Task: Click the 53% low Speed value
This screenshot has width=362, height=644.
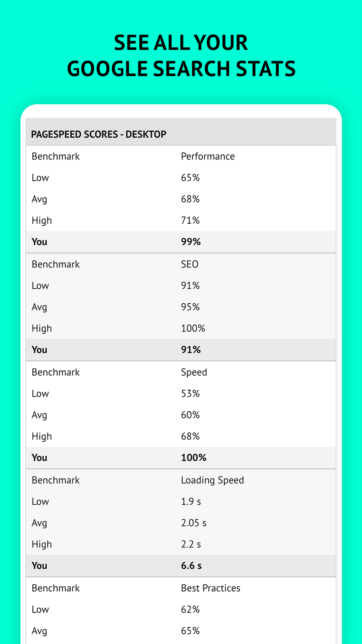Action: [x=190, y=393]
